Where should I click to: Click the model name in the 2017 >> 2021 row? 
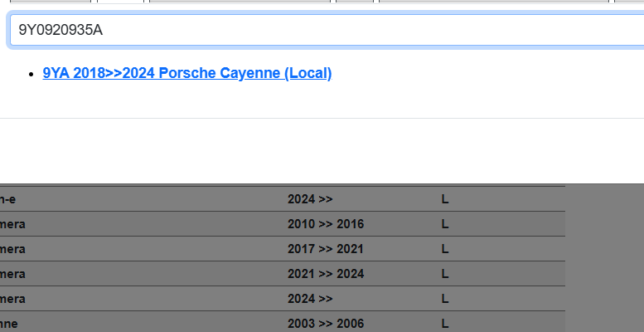tap(12, 249)
